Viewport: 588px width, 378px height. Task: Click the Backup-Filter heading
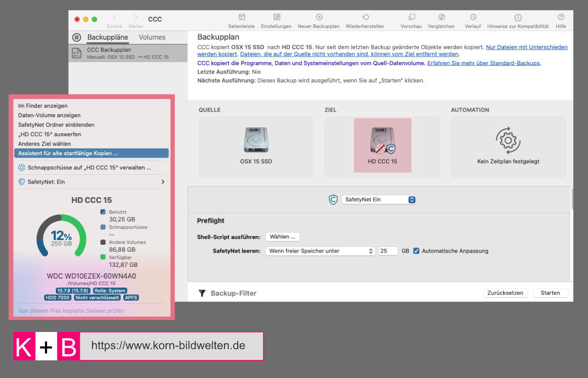click(x=234, y=293)
